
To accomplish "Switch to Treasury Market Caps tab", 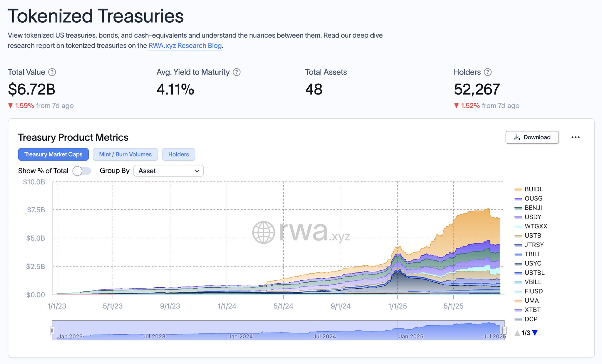I will click(x=53, y=154).
